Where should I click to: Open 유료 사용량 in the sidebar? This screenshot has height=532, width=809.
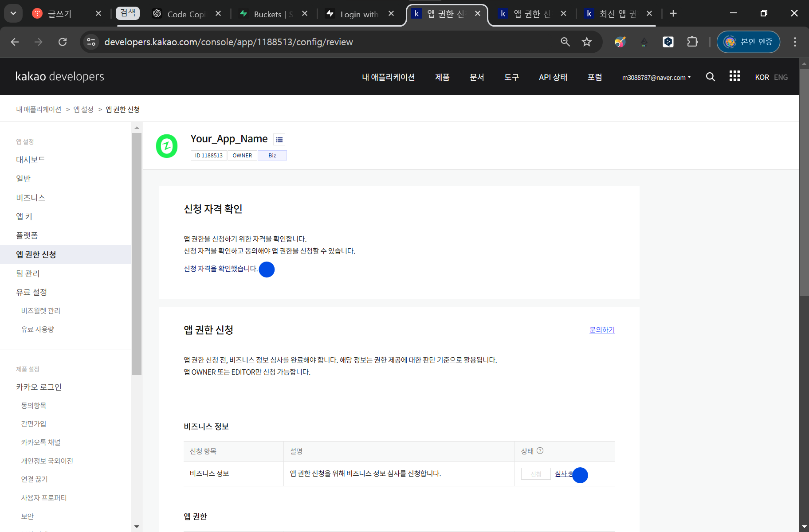[x=38, y=329]
